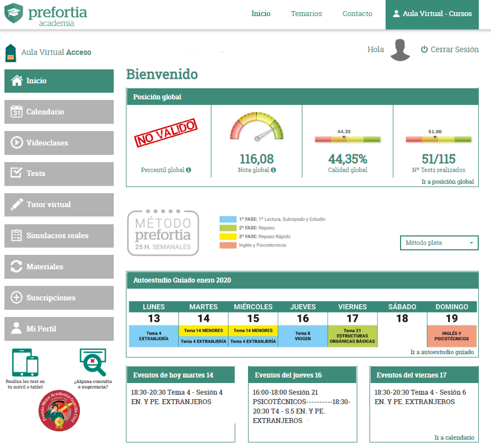Select Monday 13 Tema 4 Extranjería cell
This screenshot has height=448, width=491.
pos(154,336)
